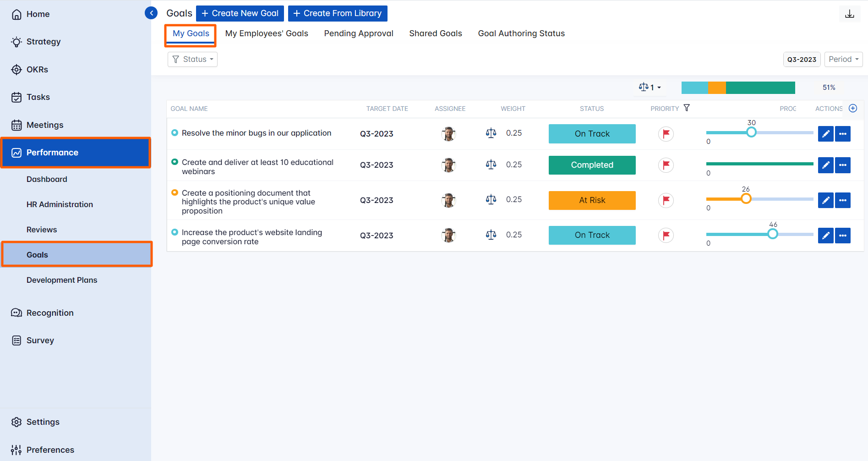The image size is (868, 461).
Task: Click red priority flag for At Risk goal
Action: pyautogui.click(x=666, y=200)
